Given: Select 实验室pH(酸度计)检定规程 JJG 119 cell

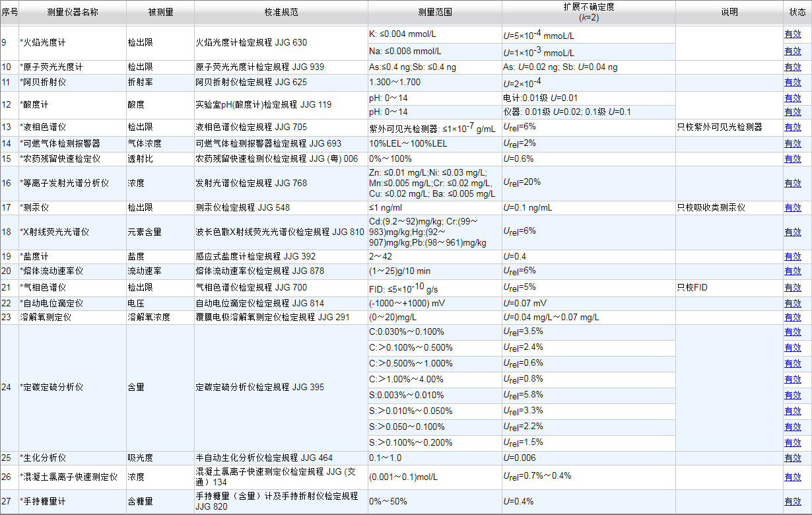Looking at the screenshot, I should click(281, 104).
